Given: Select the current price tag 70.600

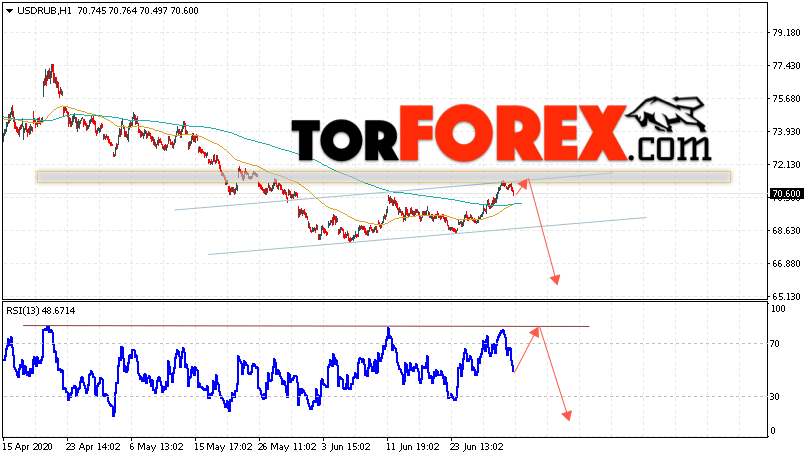Looking at the screenshot, I should tap(786, 194).
